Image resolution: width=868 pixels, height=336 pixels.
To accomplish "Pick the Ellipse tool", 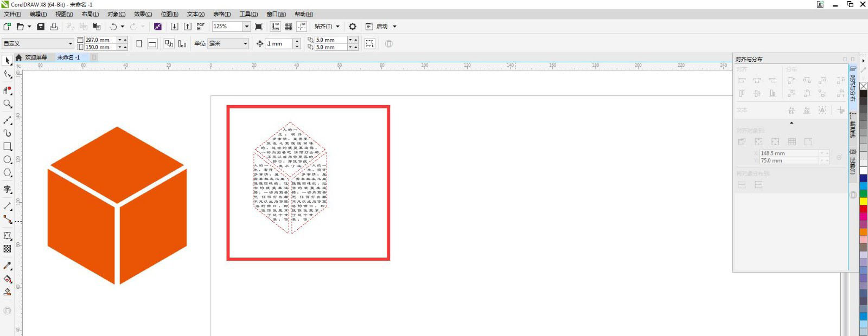I will point(8,160).
